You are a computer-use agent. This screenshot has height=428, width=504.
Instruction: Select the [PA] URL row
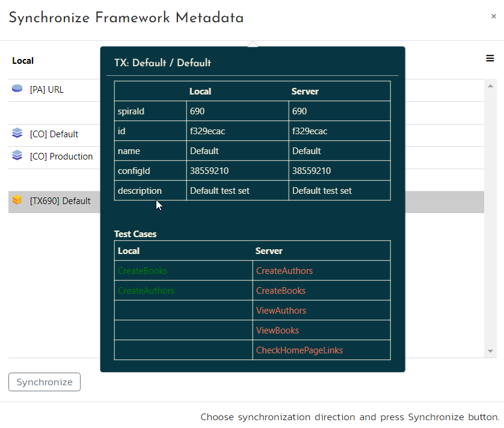coord(46,90)
